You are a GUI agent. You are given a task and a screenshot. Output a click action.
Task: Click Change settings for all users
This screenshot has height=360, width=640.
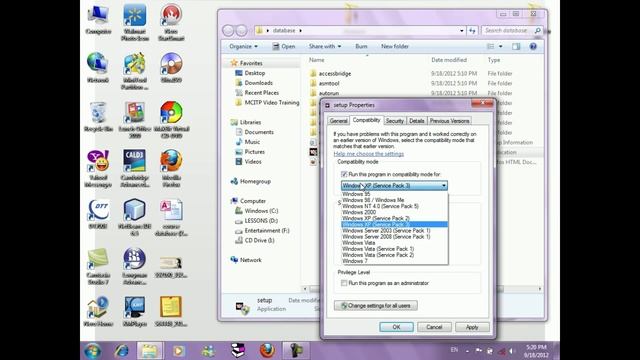coord(376,305)
